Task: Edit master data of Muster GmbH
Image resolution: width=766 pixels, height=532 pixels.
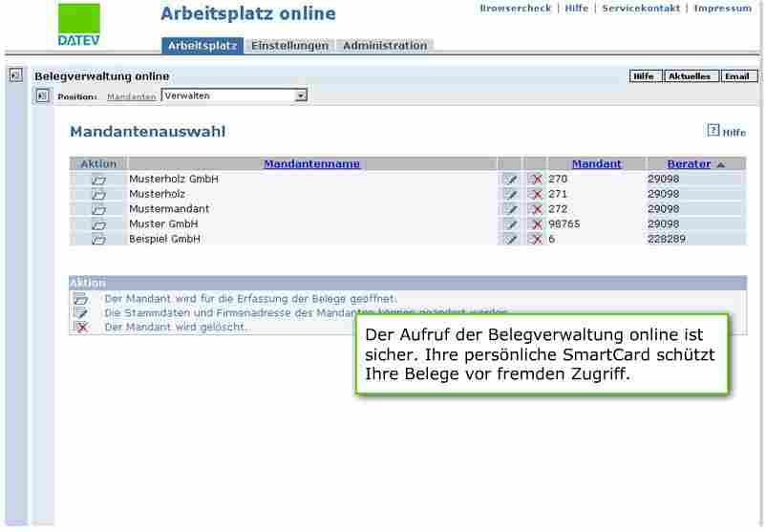Action: (510, 224)
